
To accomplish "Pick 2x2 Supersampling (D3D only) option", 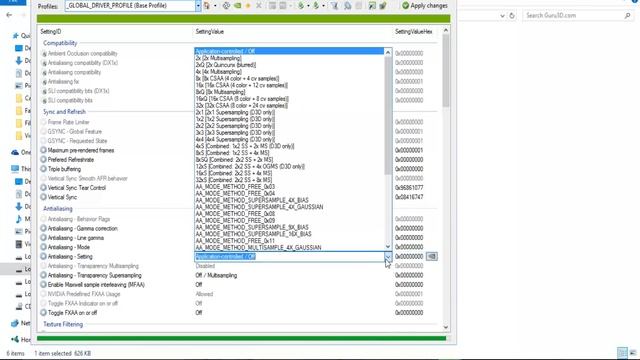I will [289, 126].
